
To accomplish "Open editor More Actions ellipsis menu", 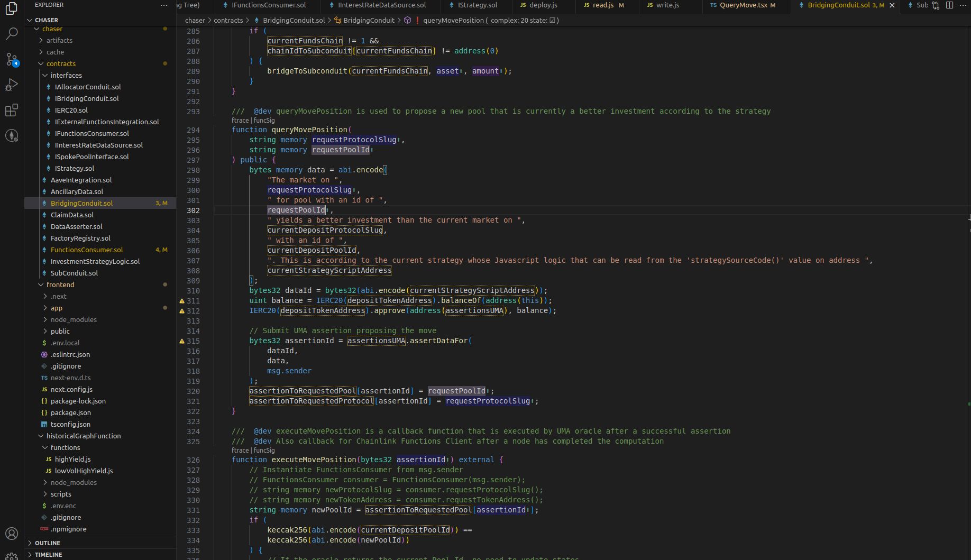I will click(x=963, y=5).
